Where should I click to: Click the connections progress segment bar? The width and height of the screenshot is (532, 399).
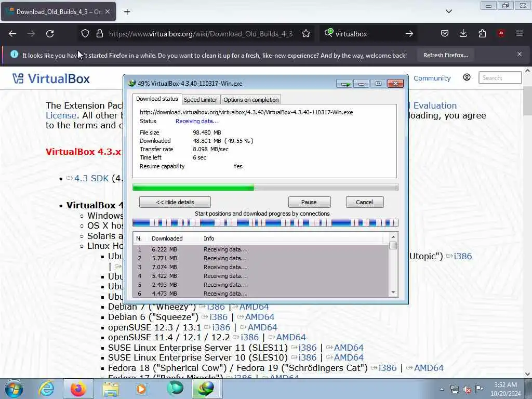pyautogui.click(x=265, y=223)
